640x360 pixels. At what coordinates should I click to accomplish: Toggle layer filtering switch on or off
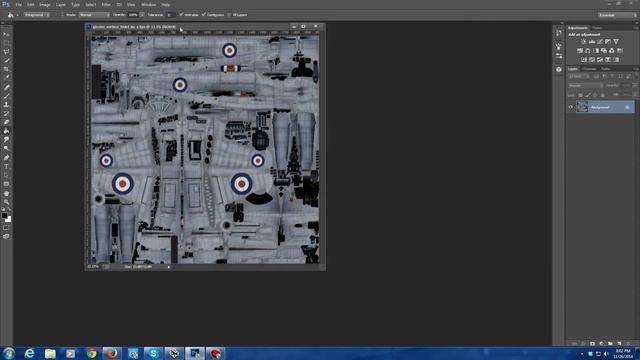click(636, 76)
